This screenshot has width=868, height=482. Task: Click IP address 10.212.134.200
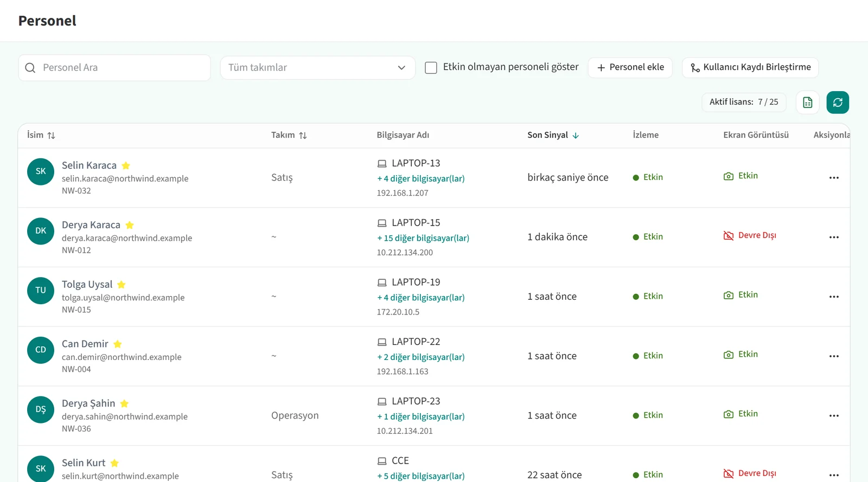tap(405, 253)
